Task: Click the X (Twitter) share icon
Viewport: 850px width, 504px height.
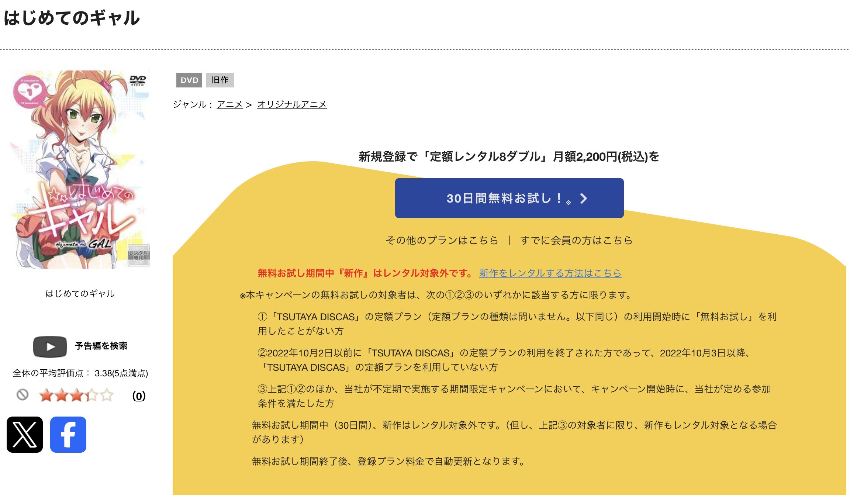Action: (25, 435)
